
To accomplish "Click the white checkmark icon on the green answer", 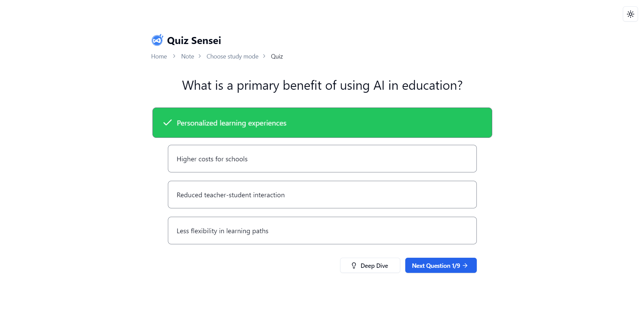I will 167,123.
